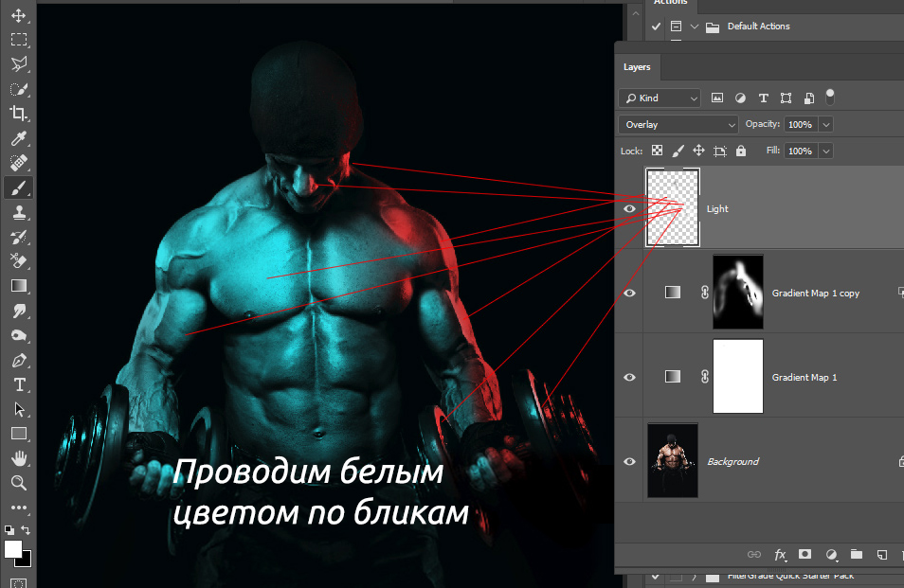Select the Pen tool
Image resolution: width=904 pixels, height=588 pixels.
[x=18, y=361]
